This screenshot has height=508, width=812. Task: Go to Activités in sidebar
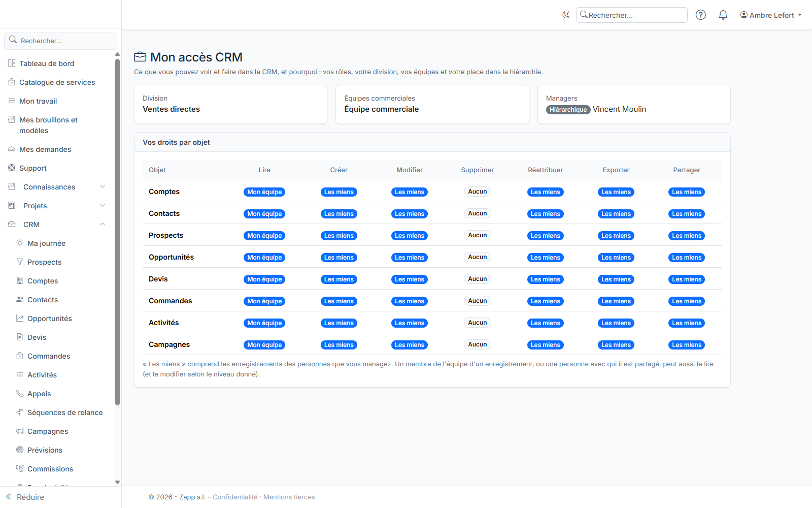[42, 375]
